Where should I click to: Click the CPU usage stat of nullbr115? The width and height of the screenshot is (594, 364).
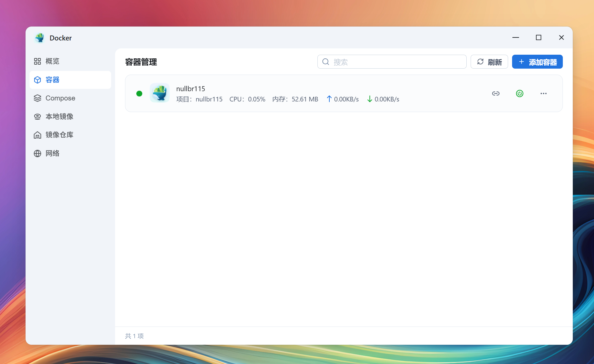tap(247, 99)
